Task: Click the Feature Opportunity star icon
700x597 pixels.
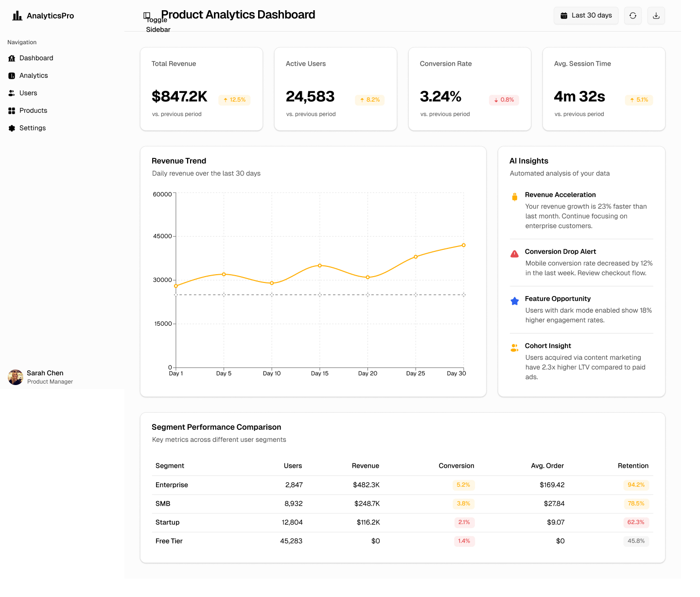Action: [x=514, y=301]
